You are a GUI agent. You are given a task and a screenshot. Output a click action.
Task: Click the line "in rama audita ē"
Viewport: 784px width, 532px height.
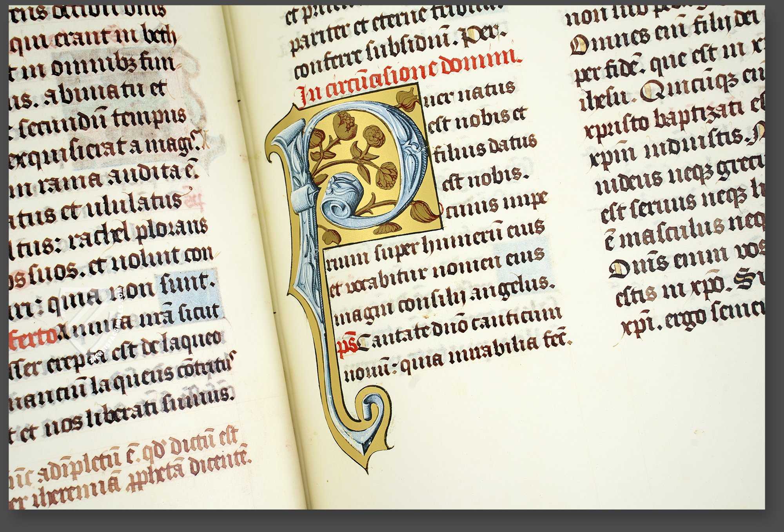(x=104, y=180)
